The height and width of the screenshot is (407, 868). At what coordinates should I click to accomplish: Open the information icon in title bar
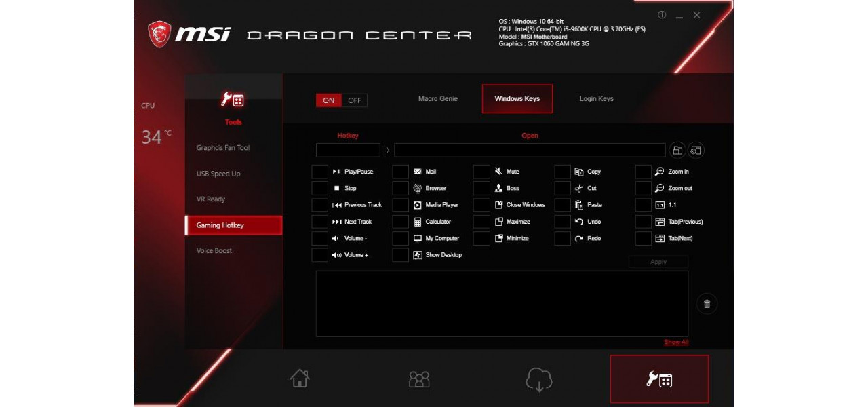[x=662, y=15]
